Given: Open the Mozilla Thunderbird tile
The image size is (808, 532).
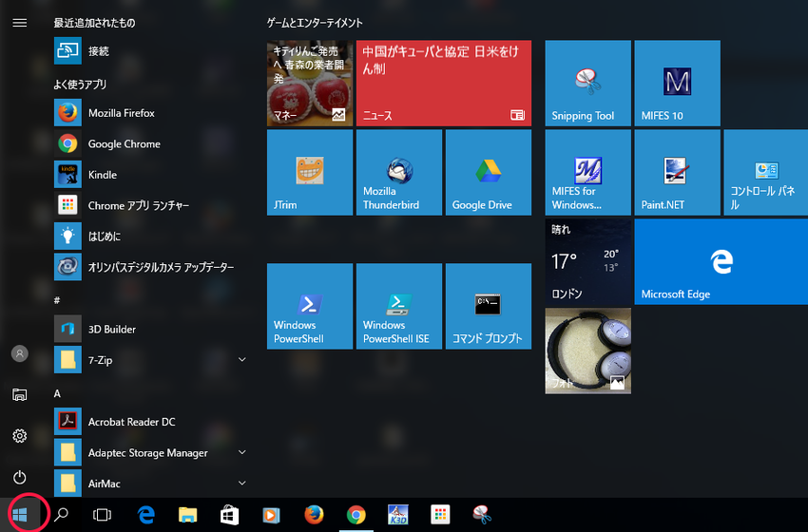Looking at the screenshot, I should [399, 172].
